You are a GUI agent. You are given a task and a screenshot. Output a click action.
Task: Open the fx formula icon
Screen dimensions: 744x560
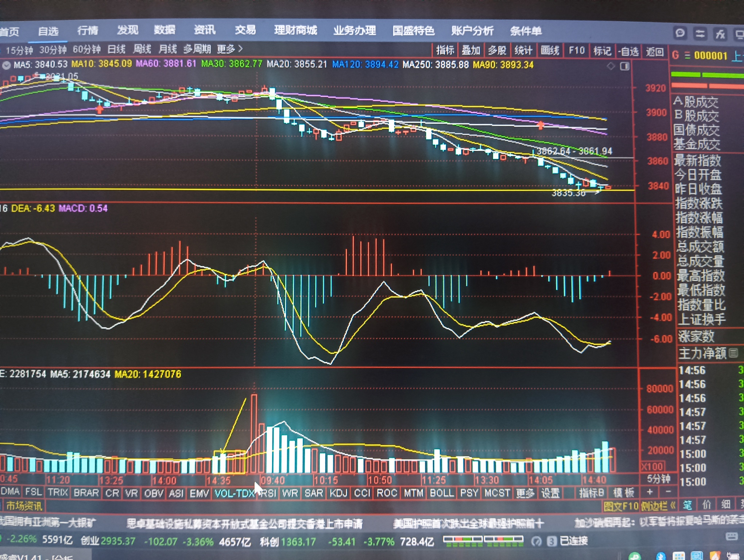[x=720, y=34]
